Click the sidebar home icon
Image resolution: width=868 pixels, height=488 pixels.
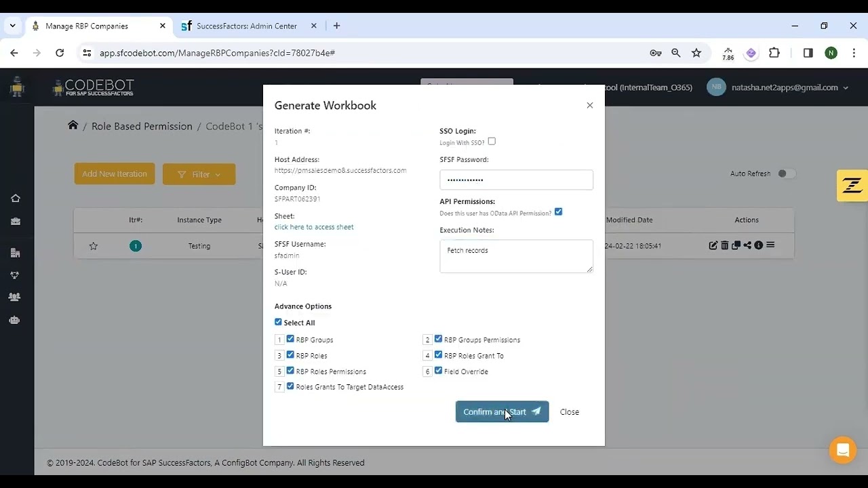(15, 199)
